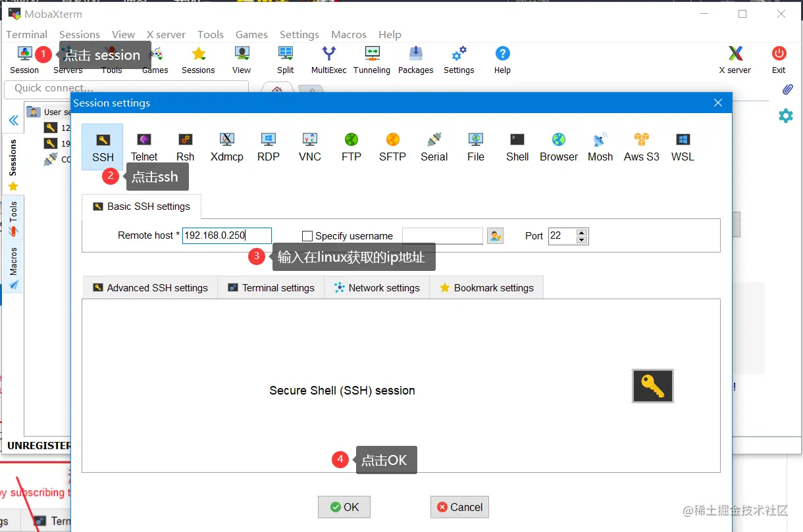Close the Session settings dialog
Viewport: 803px width, 532px height.
717,103
